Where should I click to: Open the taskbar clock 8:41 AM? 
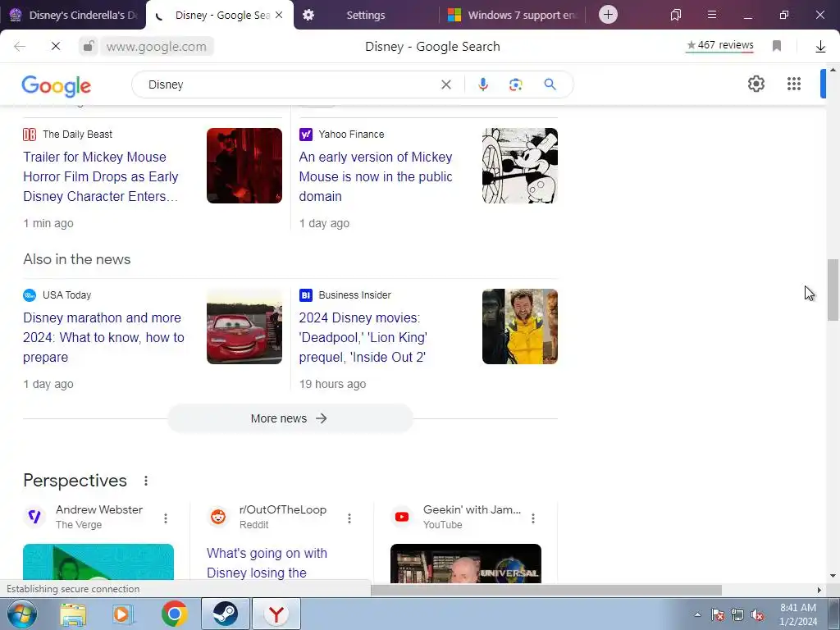click(x=798, y=614)
